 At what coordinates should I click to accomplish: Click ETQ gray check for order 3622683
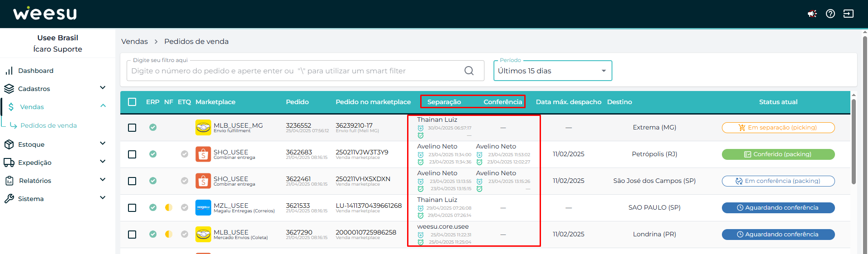(x=185, y=154)
